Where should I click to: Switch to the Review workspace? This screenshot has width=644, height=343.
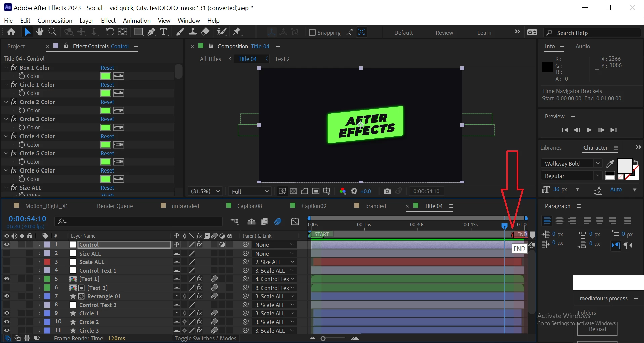tap(444, 33)
